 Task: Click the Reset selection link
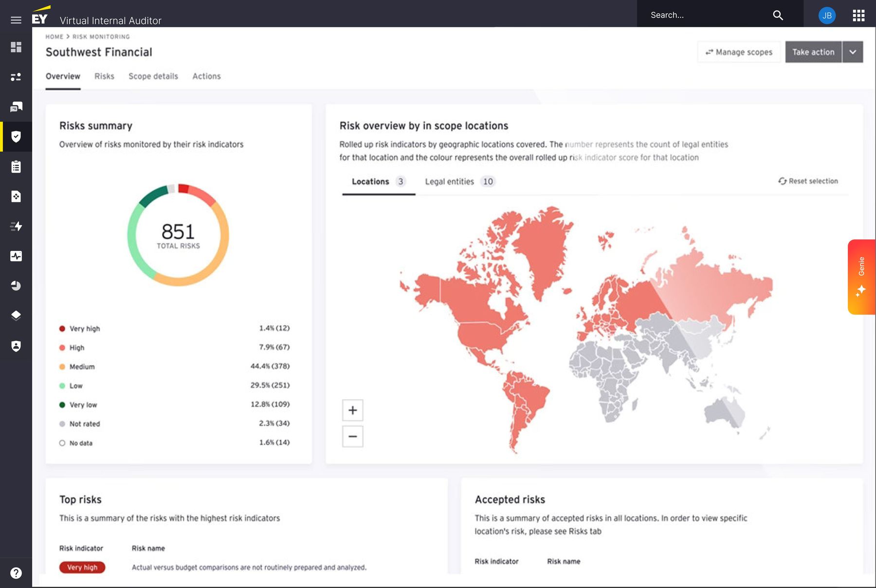808,181
